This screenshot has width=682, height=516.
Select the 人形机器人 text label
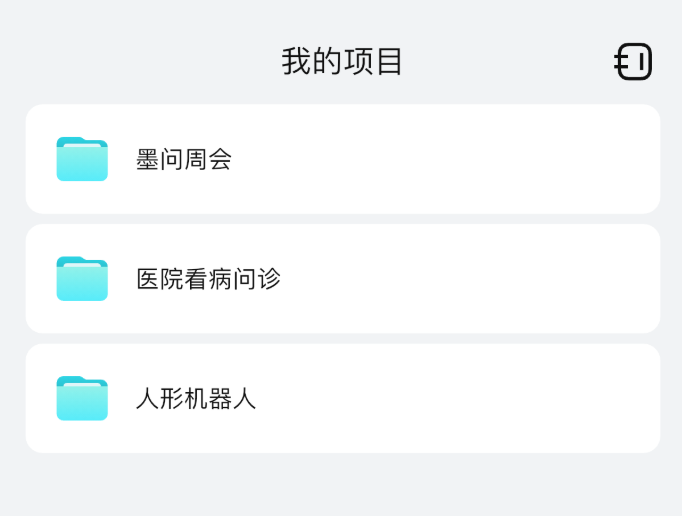196,399
